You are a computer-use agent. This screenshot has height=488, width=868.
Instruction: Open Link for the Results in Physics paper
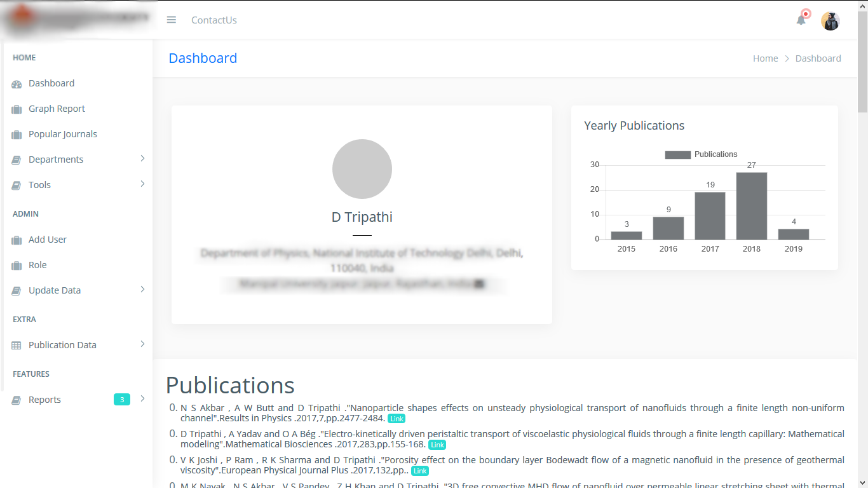pyautogui.click(x=397, y=419)
